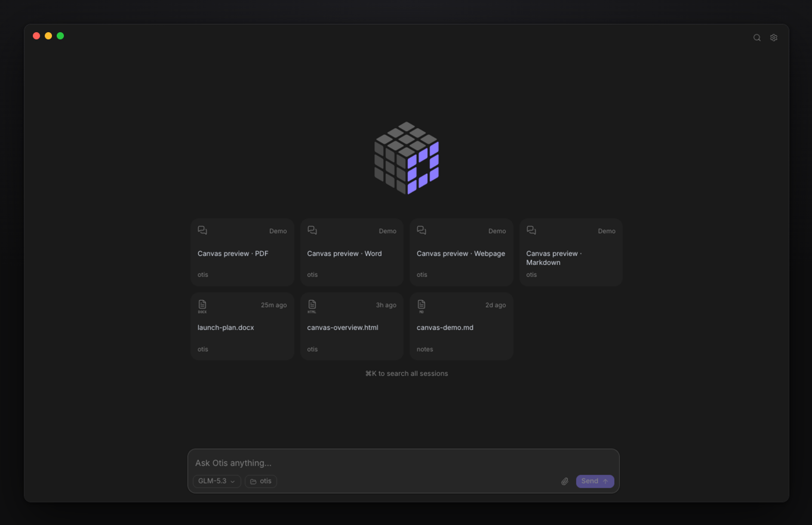Click the Otis cube logo

(x=406, y=158)
